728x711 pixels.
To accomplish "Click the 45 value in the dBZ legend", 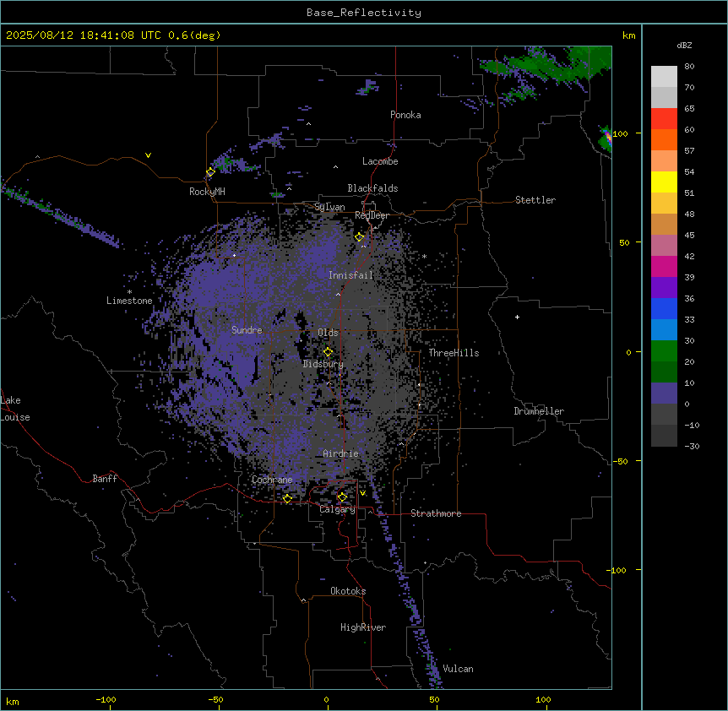I will coord(689,236).
